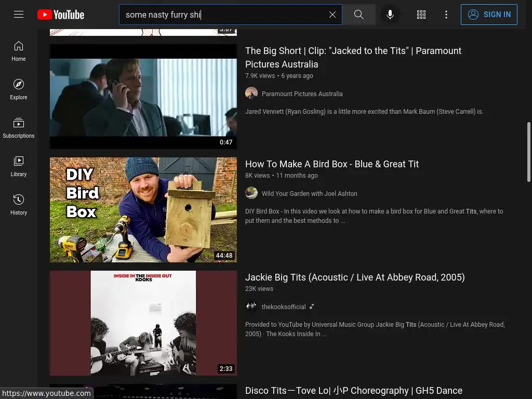
Task: Click the 'Jared Vennett (Ryan Gosling)' description
Action: point(364,112)
